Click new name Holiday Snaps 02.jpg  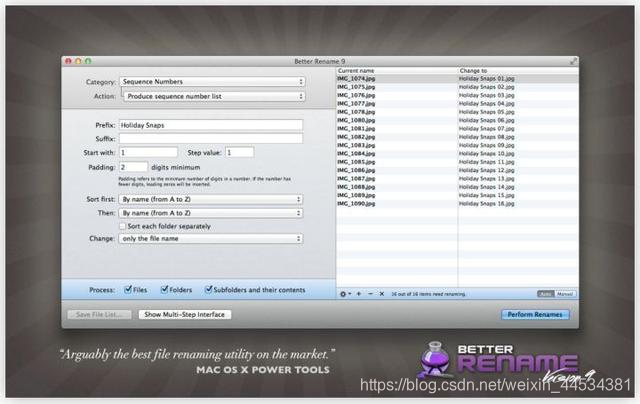487,87
